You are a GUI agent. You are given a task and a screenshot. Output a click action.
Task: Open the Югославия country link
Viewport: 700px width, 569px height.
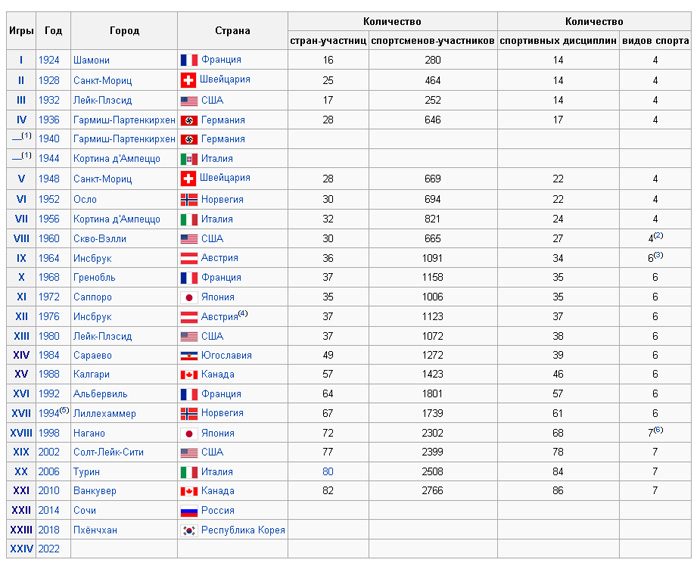[226, 355]
